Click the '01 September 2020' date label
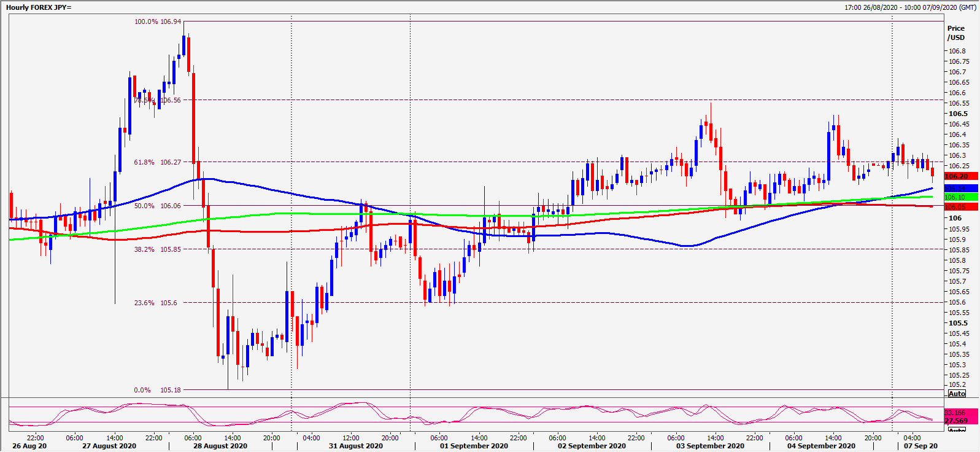Image resolution: width=980 pixels, height=452 pixels. [x=474, y=446]
